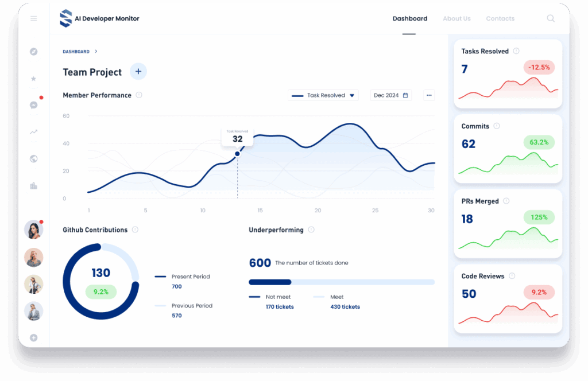Viewport: 588px width, 381px height.
Task: Click the add member plus icon in sidebar
Action: [33, 337]
